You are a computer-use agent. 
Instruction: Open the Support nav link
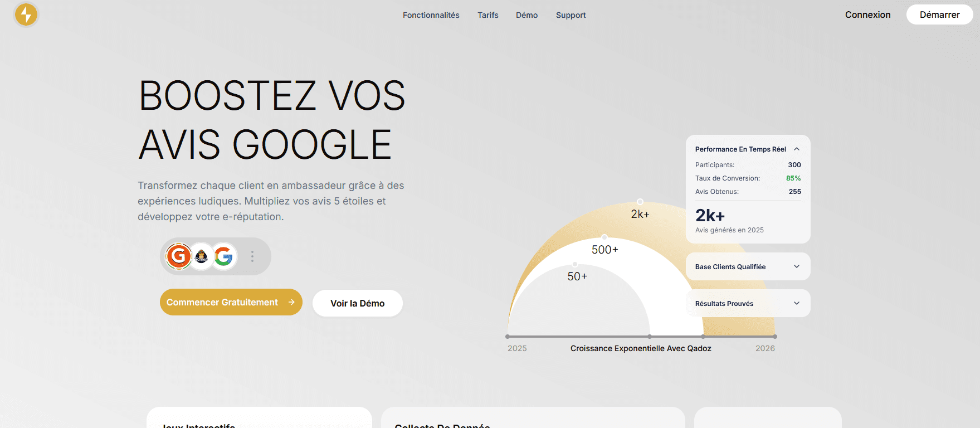click(x=571, y=15)
